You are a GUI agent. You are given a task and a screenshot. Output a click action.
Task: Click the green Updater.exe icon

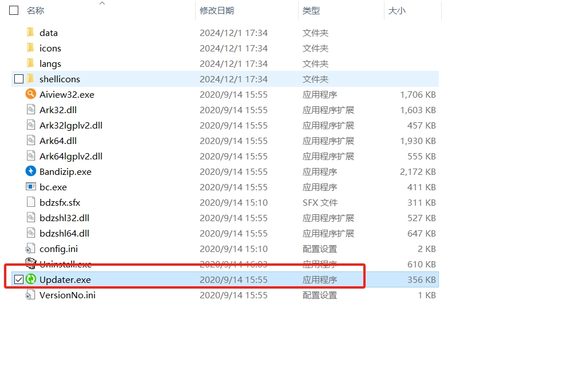click(31, 279)
